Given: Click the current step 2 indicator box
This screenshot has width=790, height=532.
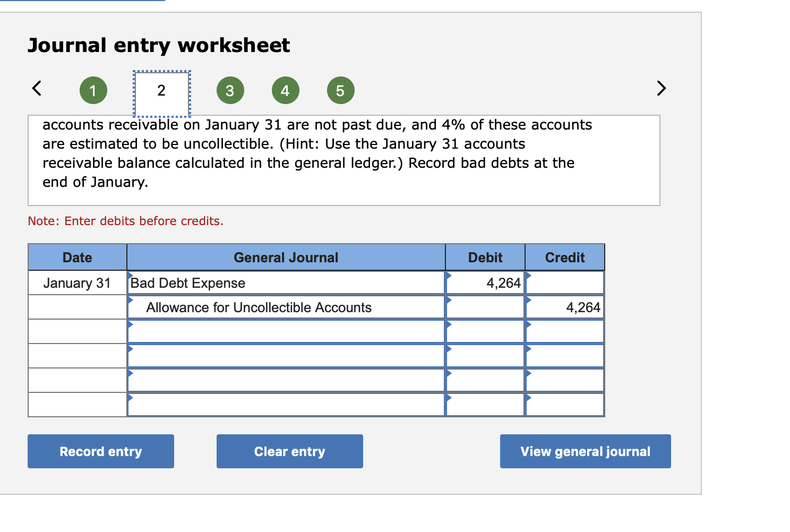Looking at the screenshot, I should [x=161, y=91].
